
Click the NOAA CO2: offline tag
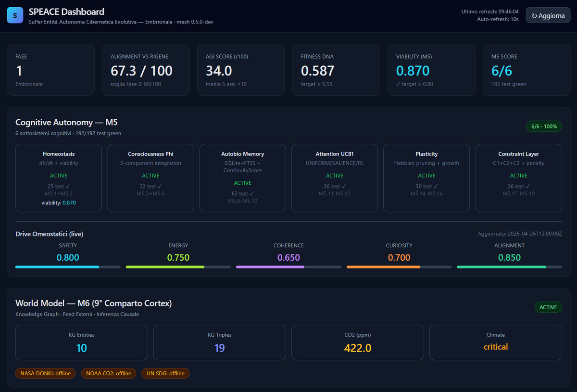point(108,373)
